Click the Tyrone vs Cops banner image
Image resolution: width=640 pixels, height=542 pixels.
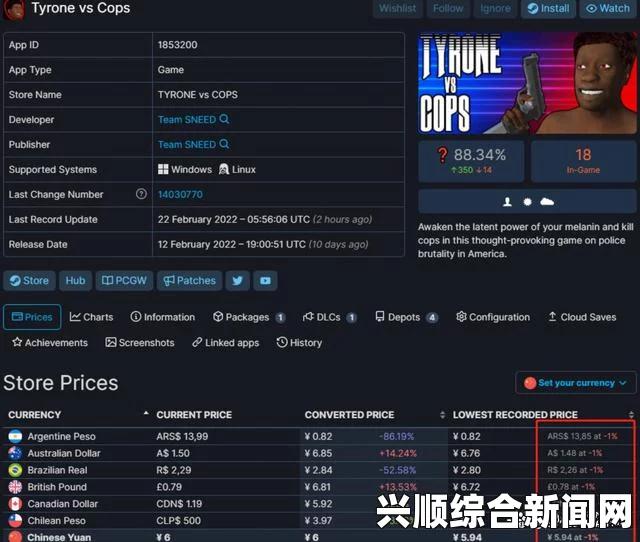[527, 83]
